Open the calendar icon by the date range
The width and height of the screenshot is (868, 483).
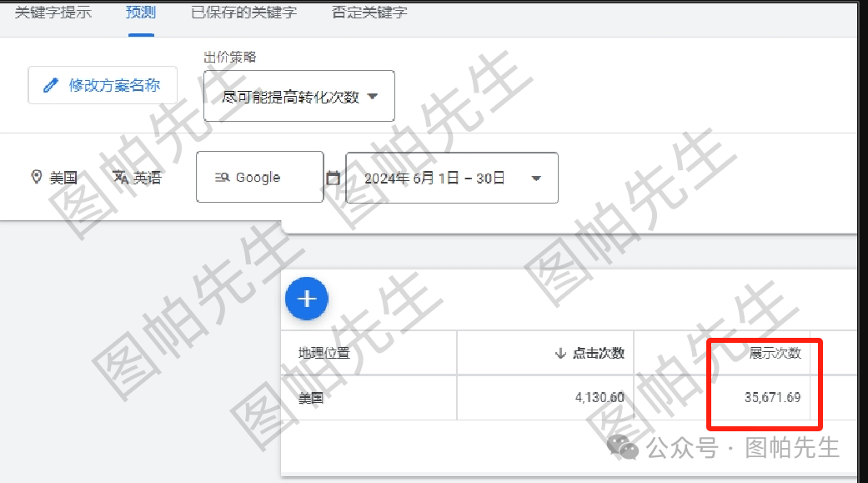tap(334, 176)
